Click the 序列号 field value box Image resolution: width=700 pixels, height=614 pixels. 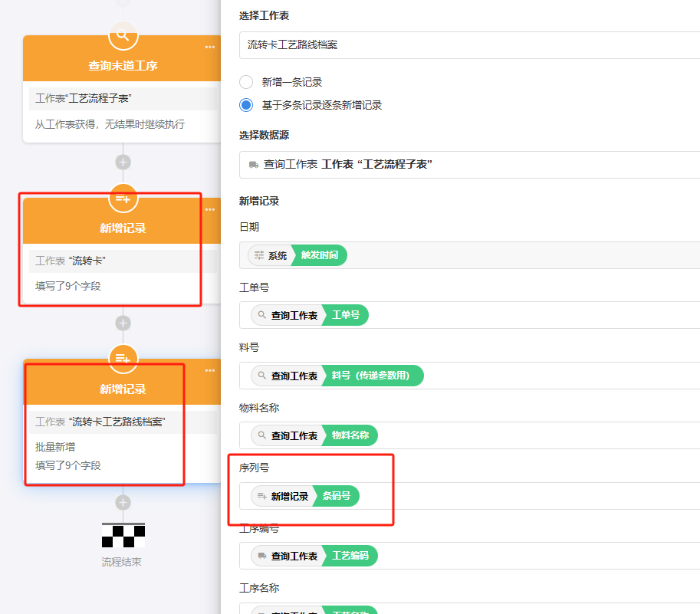[469, 496]
